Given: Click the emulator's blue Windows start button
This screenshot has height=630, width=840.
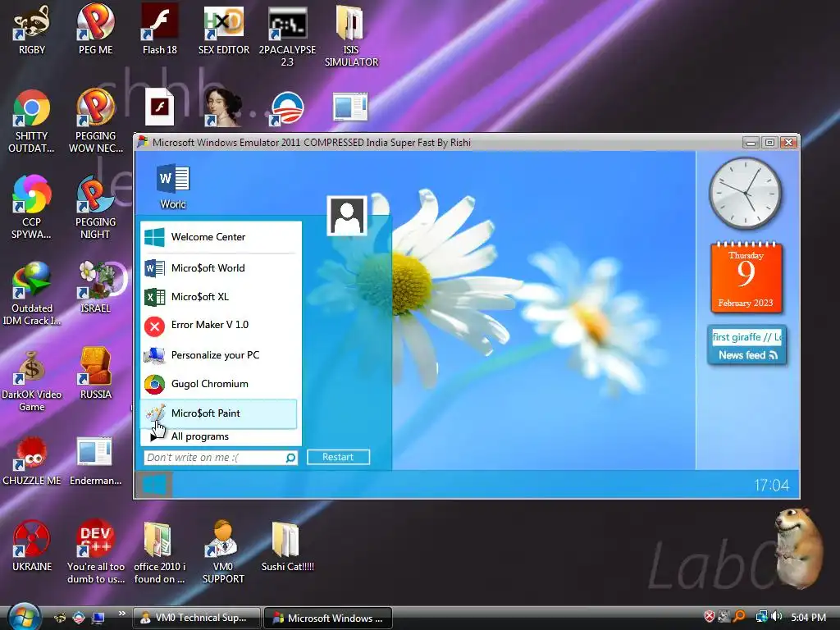Looking at the screenshot, I should 154,485.
